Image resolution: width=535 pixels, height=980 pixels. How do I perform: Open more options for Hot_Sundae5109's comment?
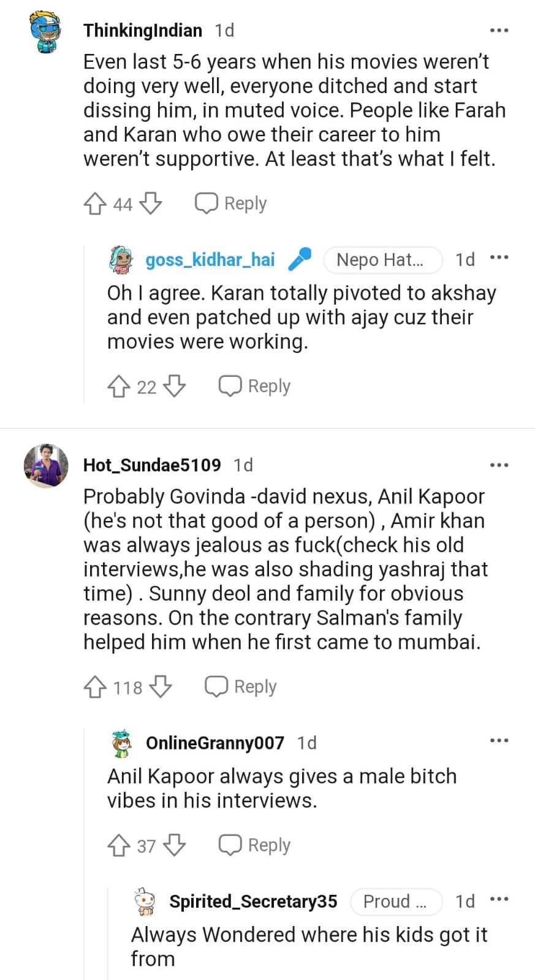tap(499, 465)
